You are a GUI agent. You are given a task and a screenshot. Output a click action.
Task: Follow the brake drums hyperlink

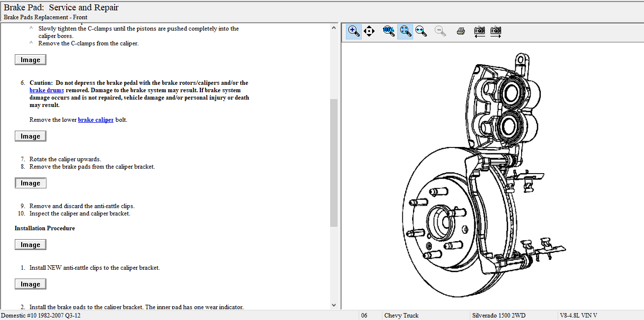(x=47, y=90)
